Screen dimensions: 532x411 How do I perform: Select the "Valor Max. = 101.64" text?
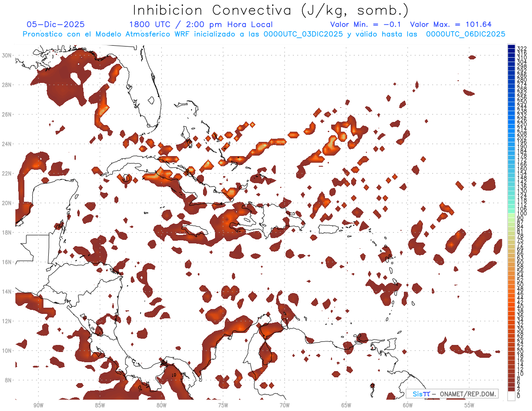451,24
